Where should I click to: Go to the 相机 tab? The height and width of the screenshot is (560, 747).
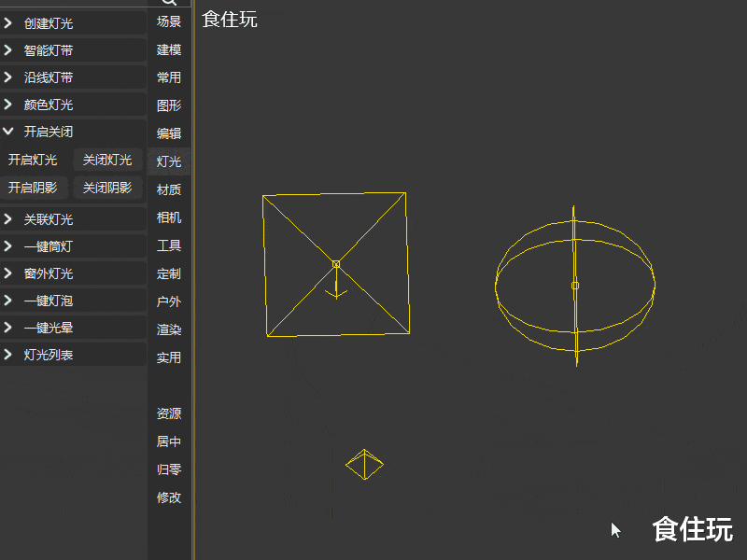[169, 217]
